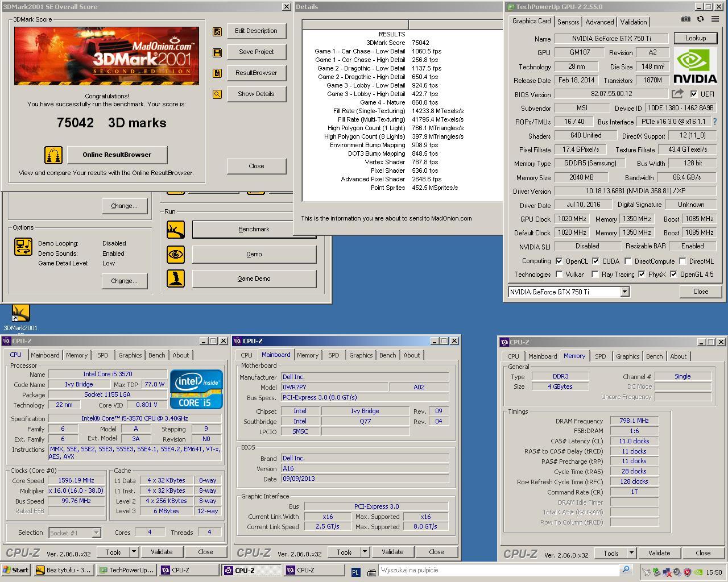Open the Online ResultBrowser
728x582 pixels.
tap(117, 155)
